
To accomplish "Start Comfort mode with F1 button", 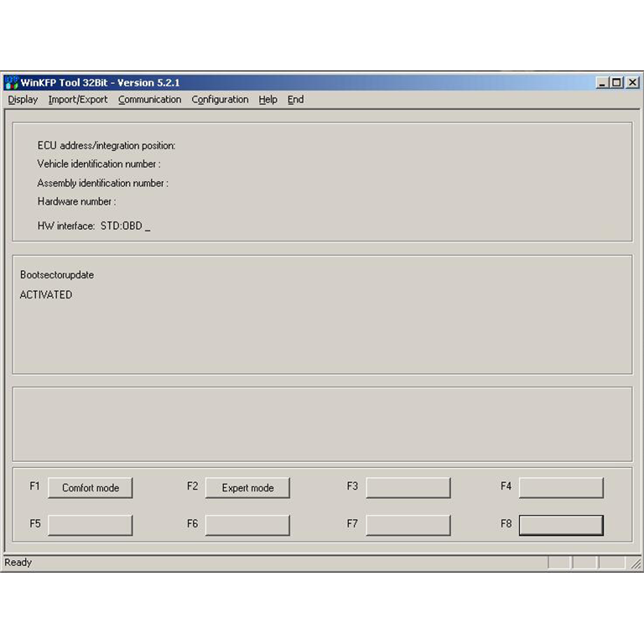I will (x=91, y=488).
